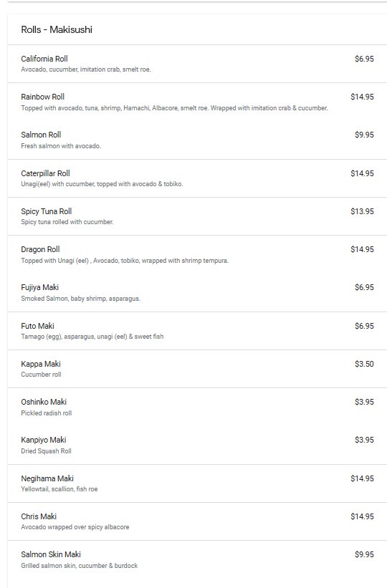Select Oshinko Maki pickled radish roll
Image resolution: width=387 pixels, height=588 pixels.
click(197, 407)
